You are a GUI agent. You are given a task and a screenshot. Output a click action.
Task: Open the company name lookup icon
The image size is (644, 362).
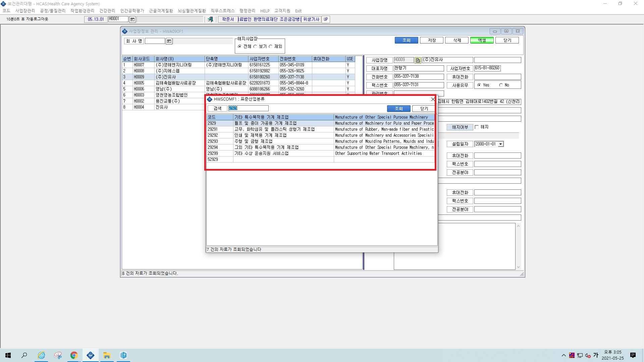(169, 41)
